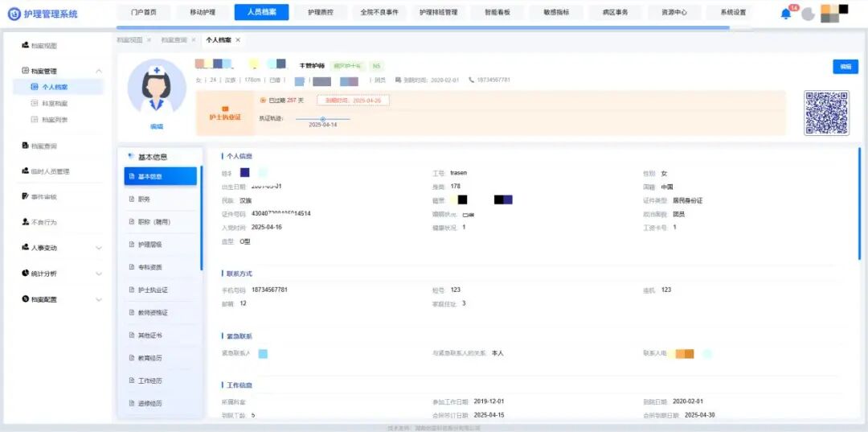The height and width of the screenshot is (432, 868).
Task: Click the 不良行为 sidebar icon
Action: tap(26, 222)
